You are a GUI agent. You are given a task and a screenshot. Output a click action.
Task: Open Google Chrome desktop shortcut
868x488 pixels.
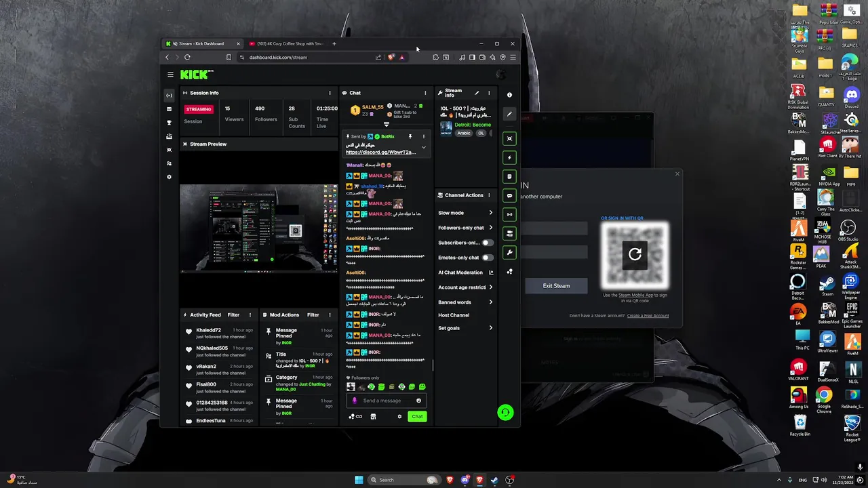point(824,398)
